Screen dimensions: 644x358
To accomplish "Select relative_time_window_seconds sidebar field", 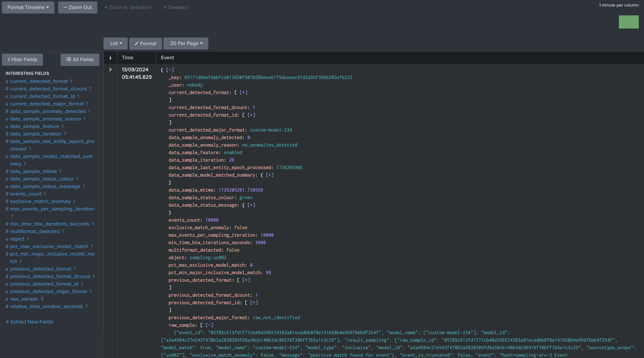I will pyautogui.click(x=46, y=306).
